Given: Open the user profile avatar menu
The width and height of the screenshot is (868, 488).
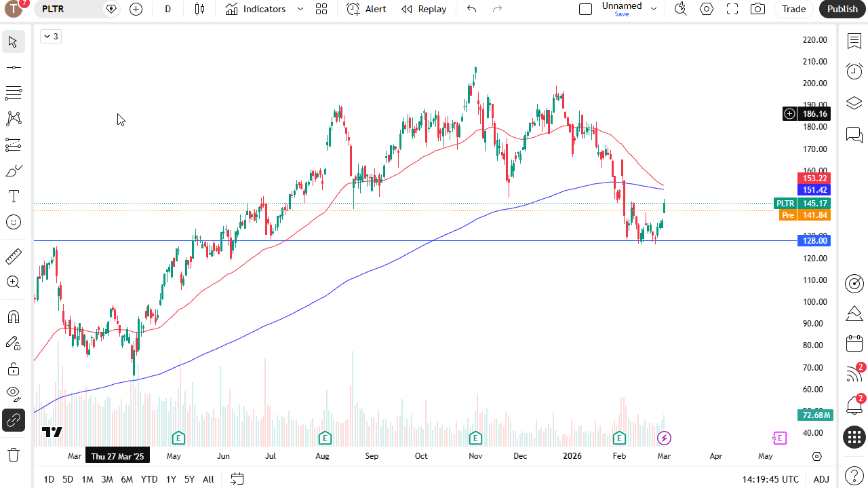Looking at the screenshot, I should point(14,9).
